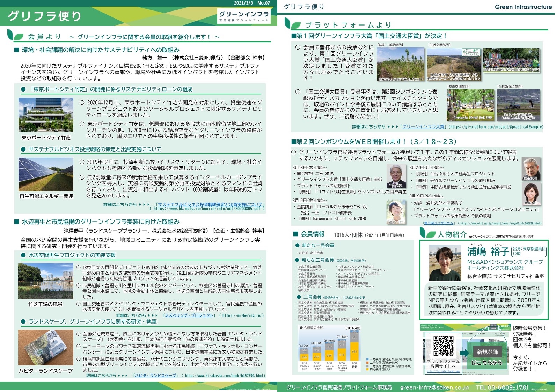Click the leaf icon beside プラットフォームより

292,23
